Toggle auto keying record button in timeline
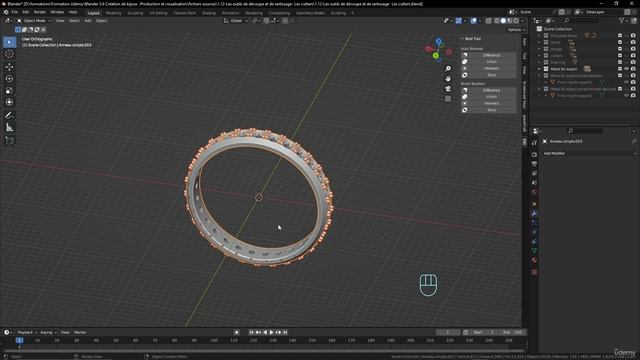The height and width of the screenshot is (360, 640). 236,332
